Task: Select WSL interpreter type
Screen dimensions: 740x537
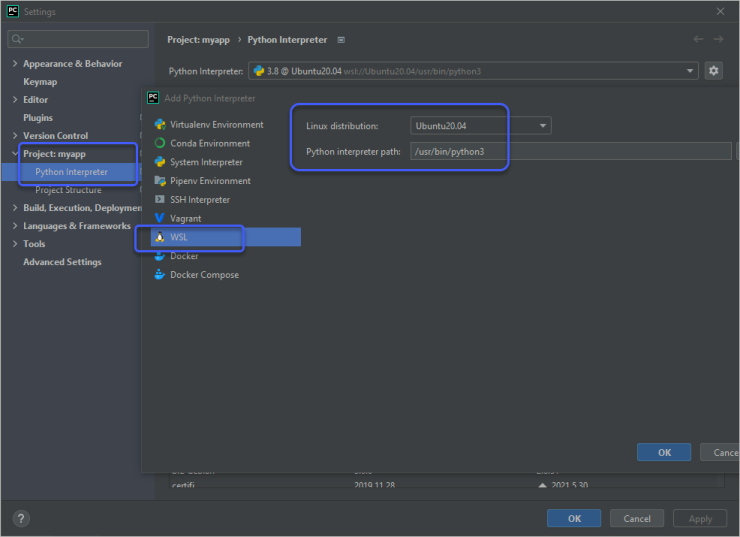Action: pos(226,237)
